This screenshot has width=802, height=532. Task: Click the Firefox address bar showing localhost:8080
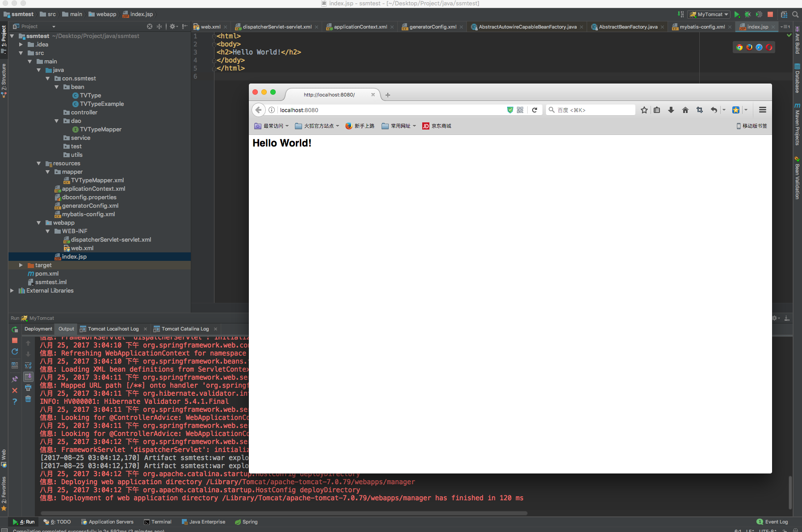(x=389, y=110)
